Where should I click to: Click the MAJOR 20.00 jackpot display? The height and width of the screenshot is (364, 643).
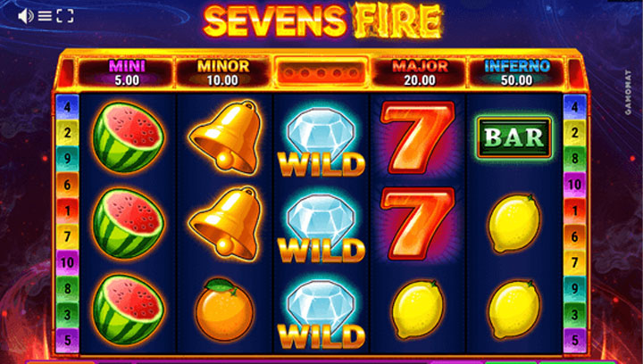tap(420, 73)
